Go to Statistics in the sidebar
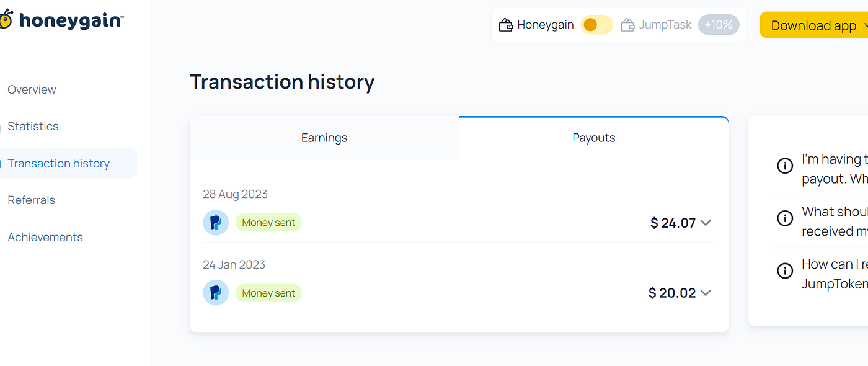This screenshot has width=868, height=366. (x=33, y=127)
